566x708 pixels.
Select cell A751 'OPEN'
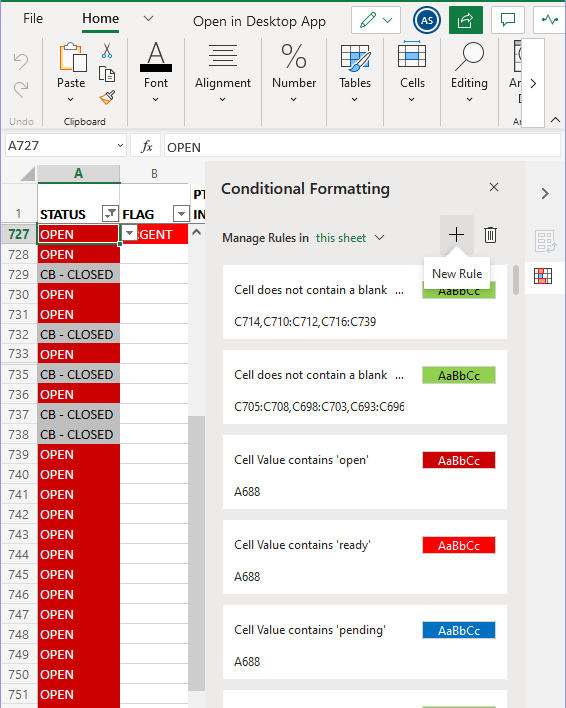point(79,694)
